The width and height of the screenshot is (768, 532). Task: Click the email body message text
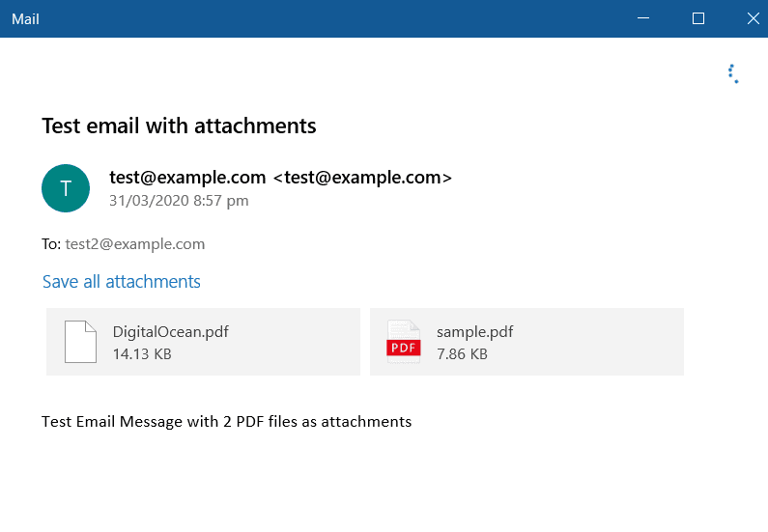click(x=227, y=421)
